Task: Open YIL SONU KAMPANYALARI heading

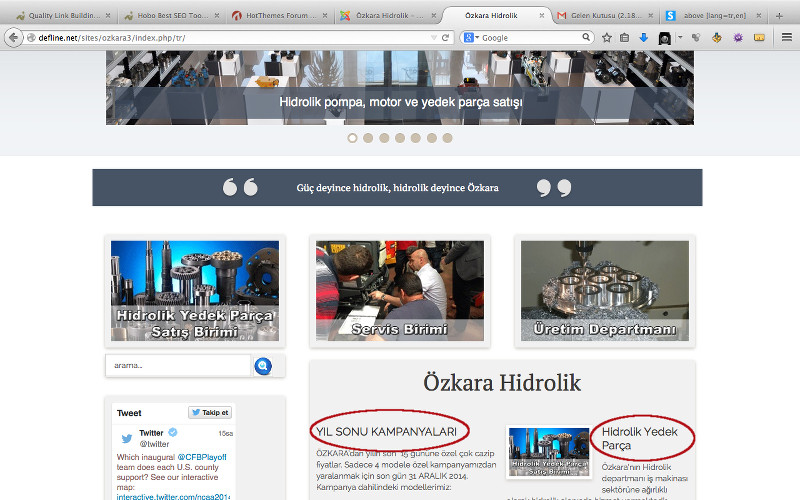Action: tap(386, 432)
